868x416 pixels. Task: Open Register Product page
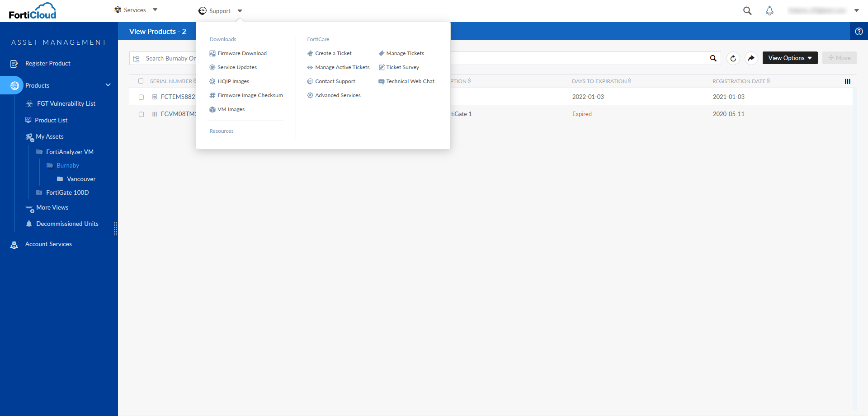point(48,64)
